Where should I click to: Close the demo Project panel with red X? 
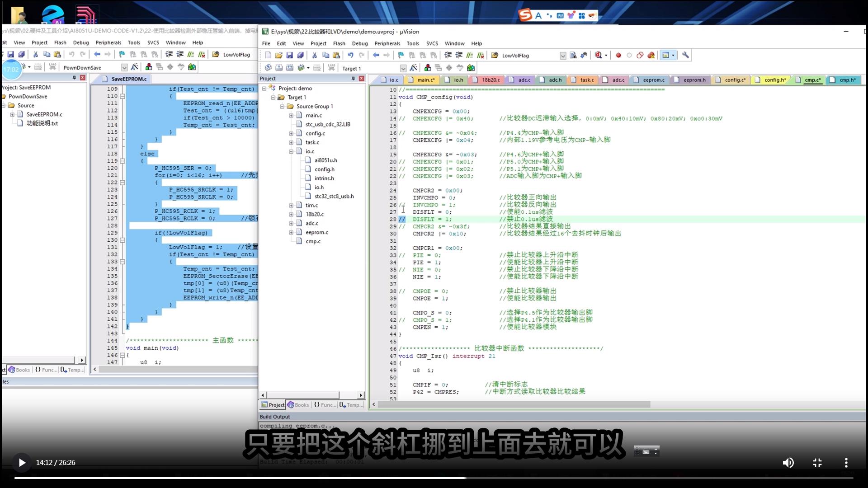(x=361, y=79)
